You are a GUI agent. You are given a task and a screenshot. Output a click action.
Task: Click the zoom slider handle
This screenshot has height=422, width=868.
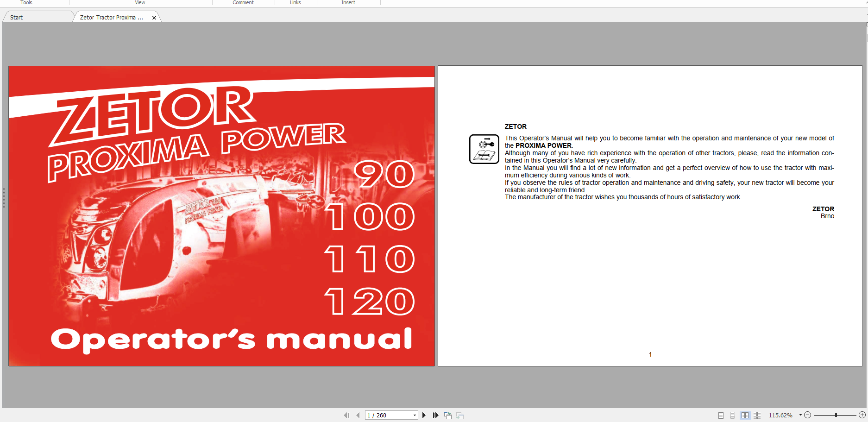click(x=836, y=415)
